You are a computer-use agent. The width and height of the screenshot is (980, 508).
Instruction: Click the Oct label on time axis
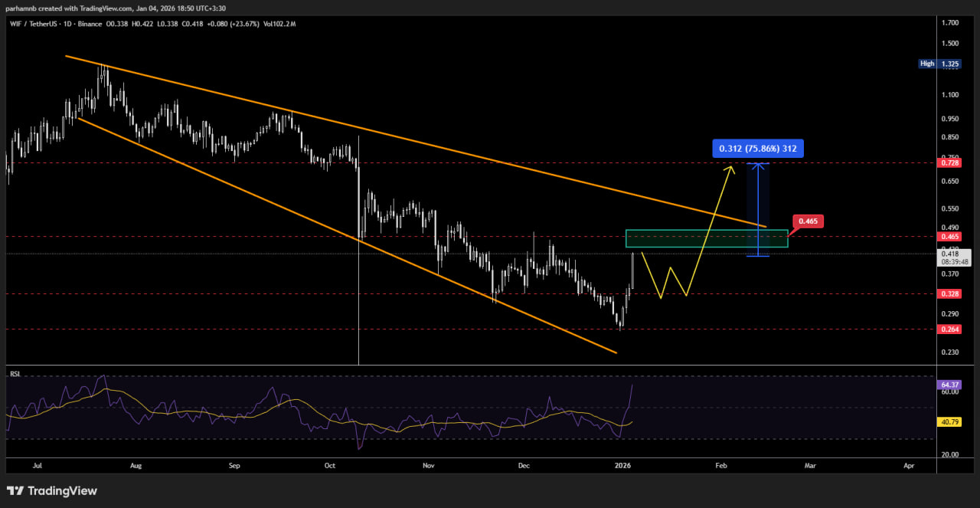tap(330, 465)
